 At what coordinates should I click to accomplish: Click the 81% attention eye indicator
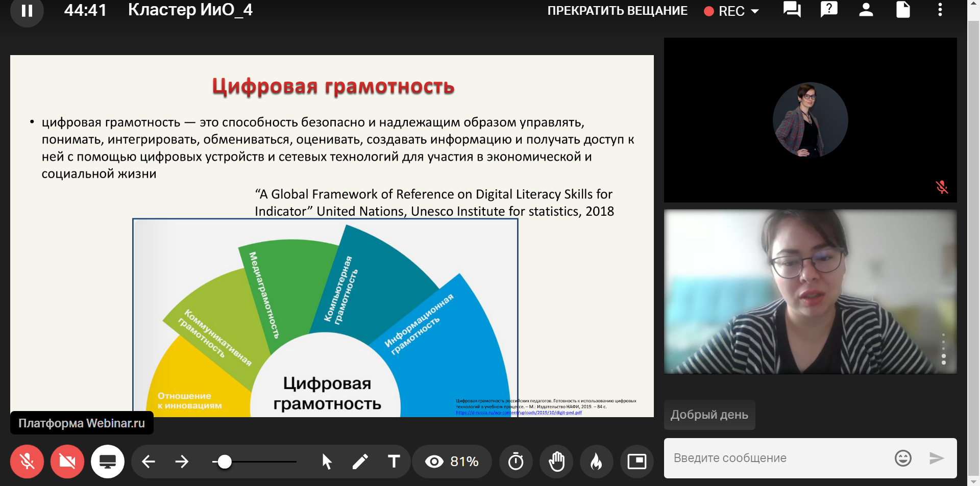452,462
